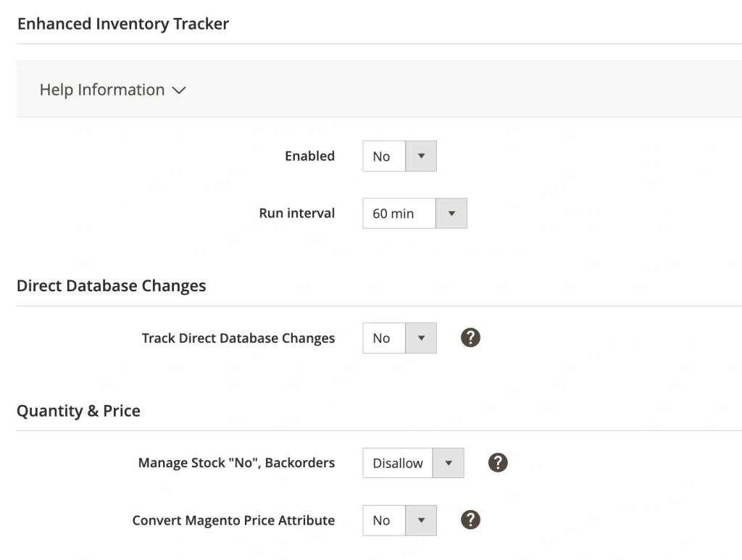Viewport: 742px width, 560px height.
Task: Click the Quantity & Price section heading
Action: click(78, 410)
